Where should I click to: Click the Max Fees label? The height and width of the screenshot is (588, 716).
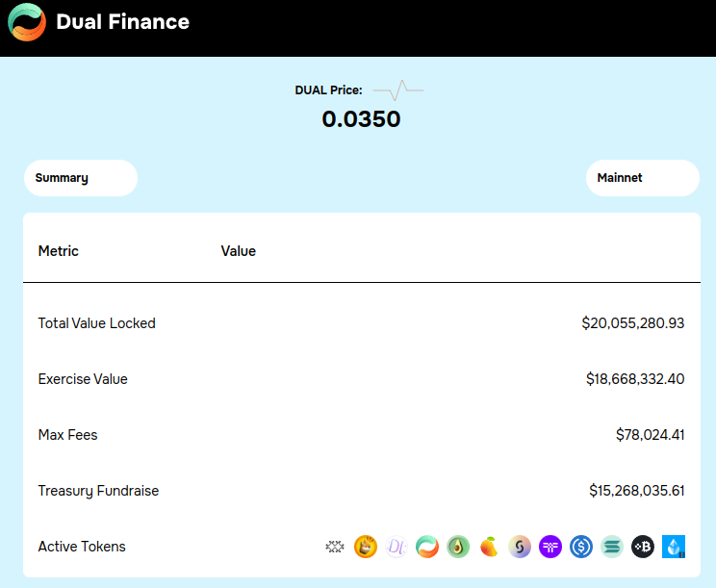click(67, 435)
